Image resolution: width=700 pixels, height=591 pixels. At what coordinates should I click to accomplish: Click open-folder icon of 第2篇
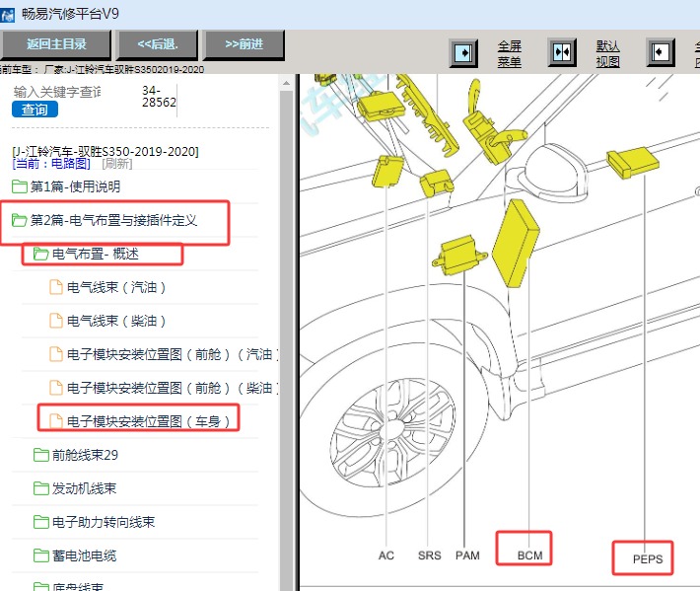click(x=19, y=220)
